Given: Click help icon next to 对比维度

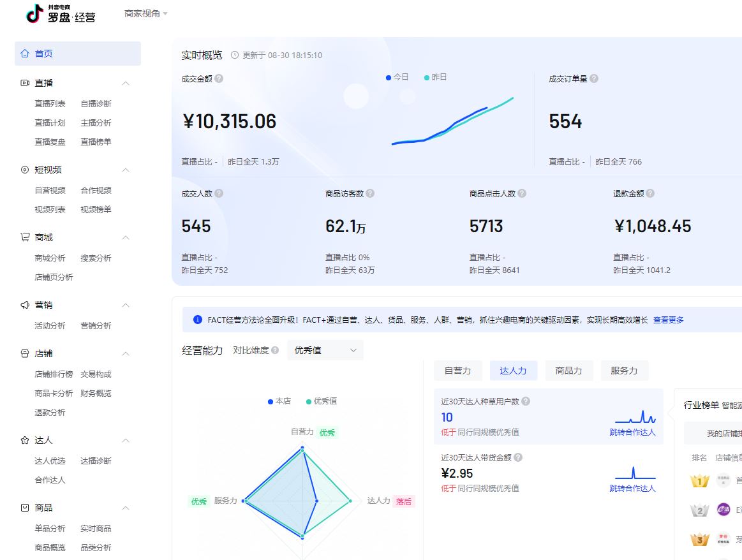Looking at the screenshot, I should pyautogui.click(x=275, y=350).
